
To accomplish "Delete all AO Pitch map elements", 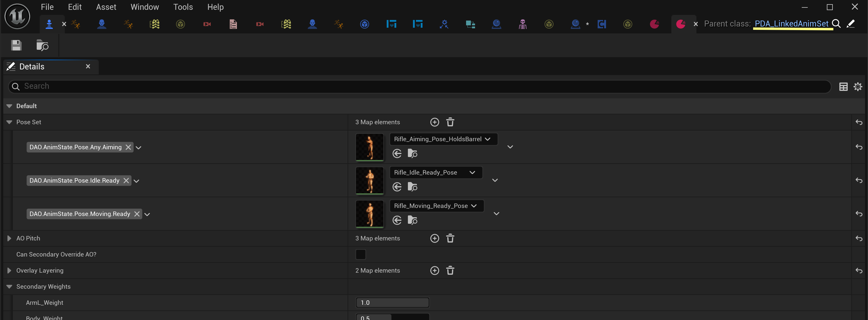I will tap(450, 238).
